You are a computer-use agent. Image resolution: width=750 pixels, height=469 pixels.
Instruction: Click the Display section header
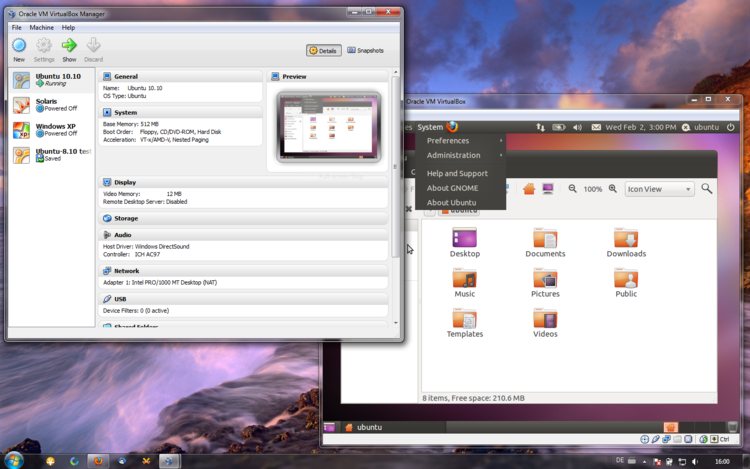click(243, 182)
